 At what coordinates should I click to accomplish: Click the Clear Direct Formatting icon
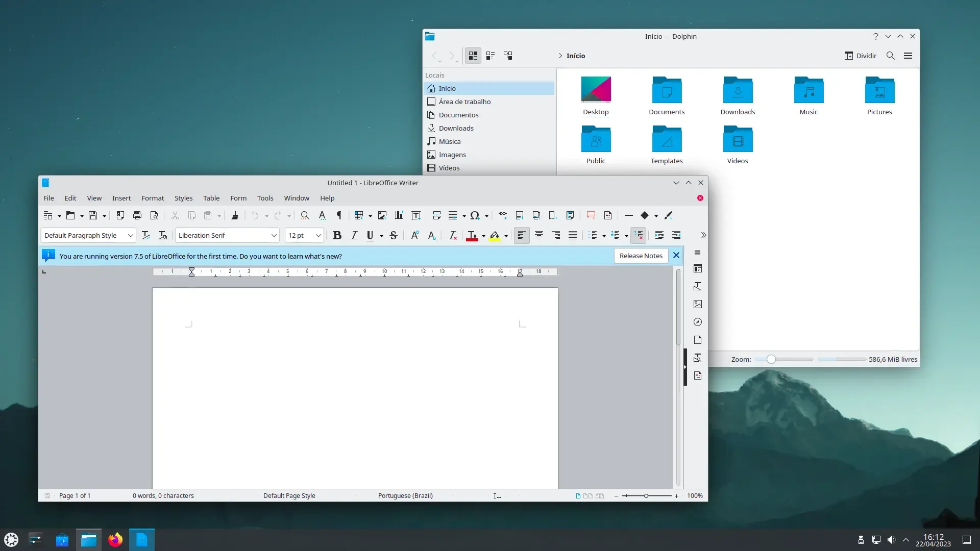coord(452,235)
